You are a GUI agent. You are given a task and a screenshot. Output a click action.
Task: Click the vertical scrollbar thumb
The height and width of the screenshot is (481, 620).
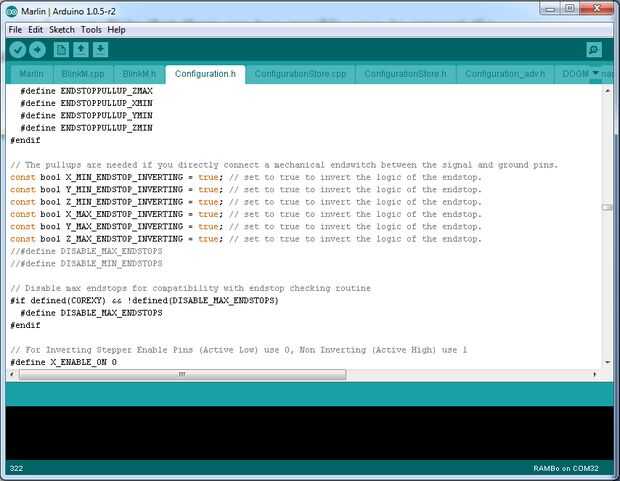[x=607, y=207]
